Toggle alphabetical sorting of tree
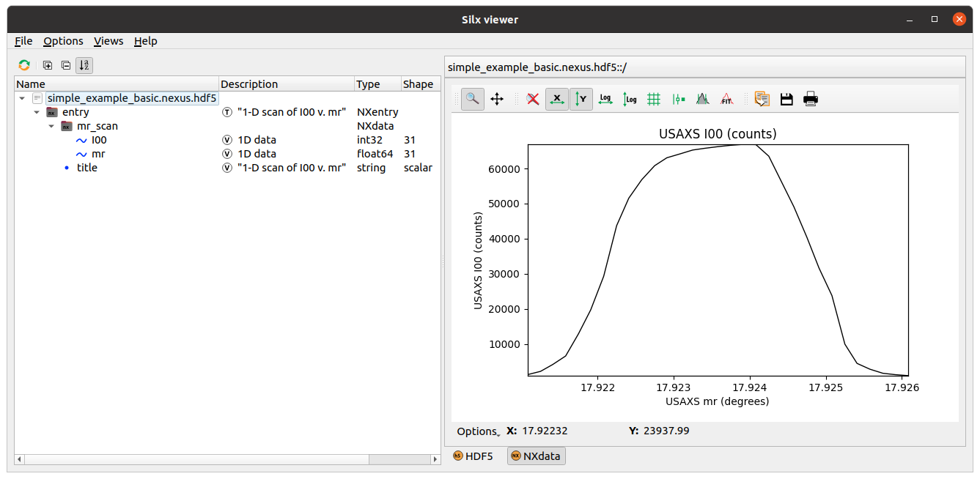Screen dimensions: 980x479 point(84,65)
